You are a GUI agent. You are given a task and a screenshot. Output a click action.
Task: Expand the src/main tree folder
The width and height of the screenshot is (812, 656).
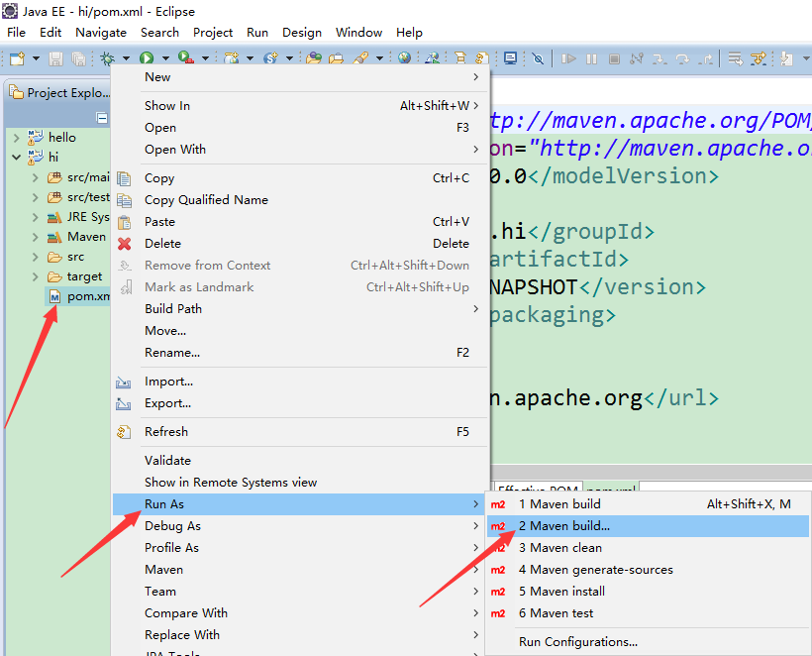[x=36, y=177]
